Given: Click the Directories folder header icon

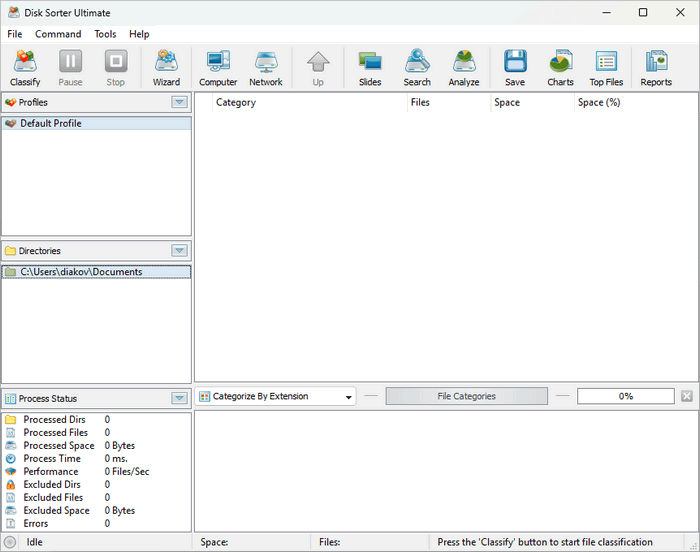Looking at the screenshot, I should (x=10, y=251).
